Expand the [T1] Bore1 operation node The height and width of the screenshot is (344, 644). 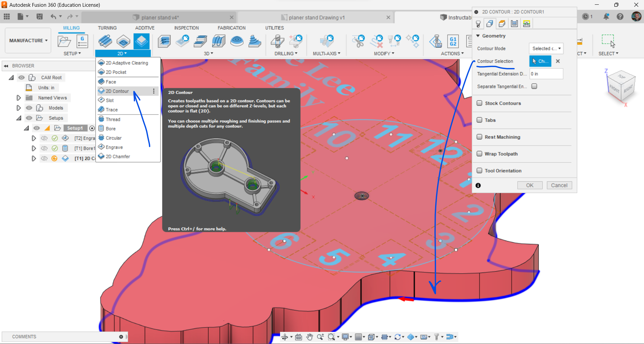(x=34, y=148)
